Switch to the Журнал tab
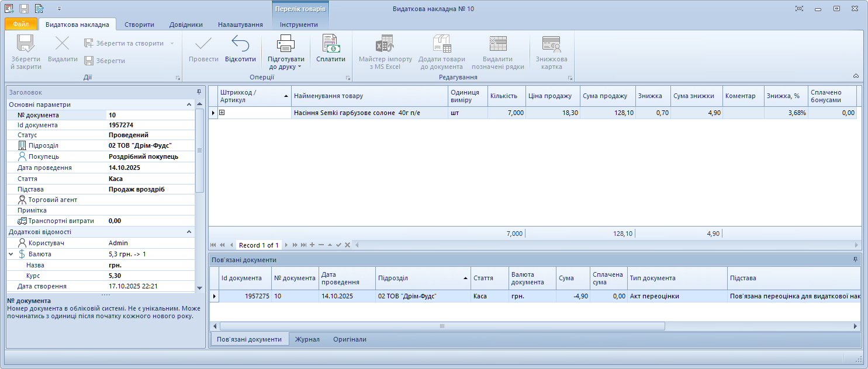 click(307, 339)
